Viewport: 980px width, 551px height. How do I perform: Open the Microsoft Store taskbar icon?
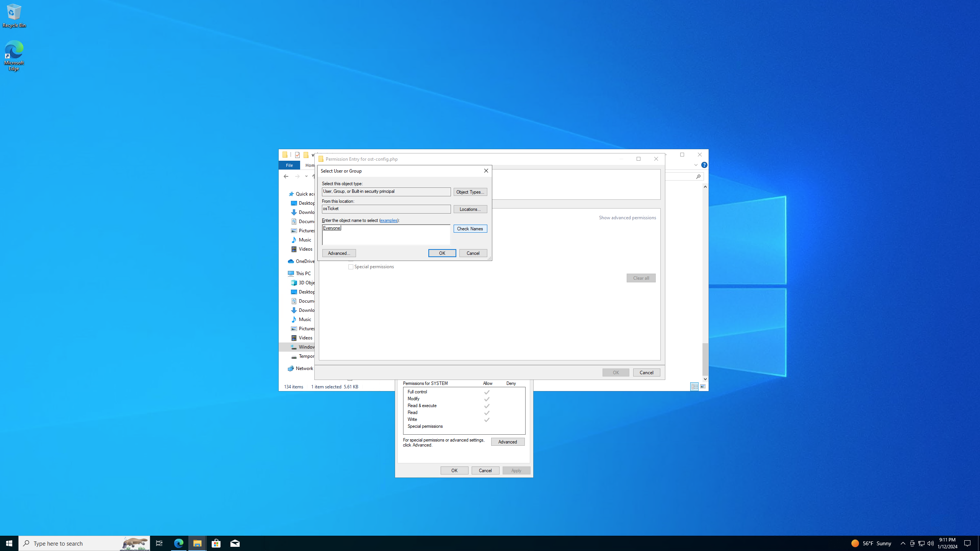216,543
